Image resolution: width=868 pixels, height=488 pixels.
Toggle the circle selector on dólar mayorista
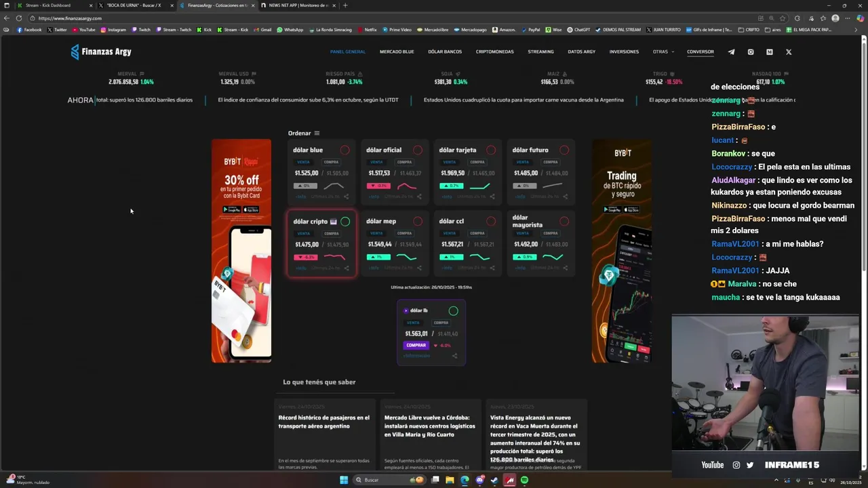point(564,221)
